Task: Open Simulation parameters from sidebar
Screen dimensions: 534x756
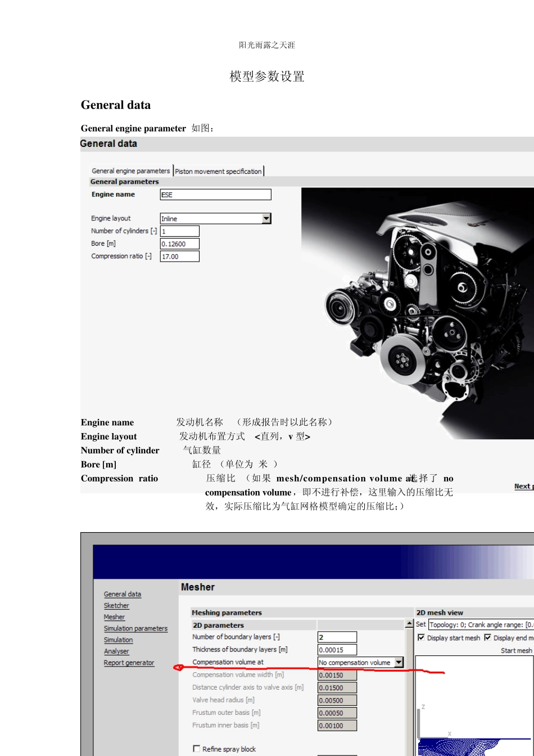Action: coord(135,629)
